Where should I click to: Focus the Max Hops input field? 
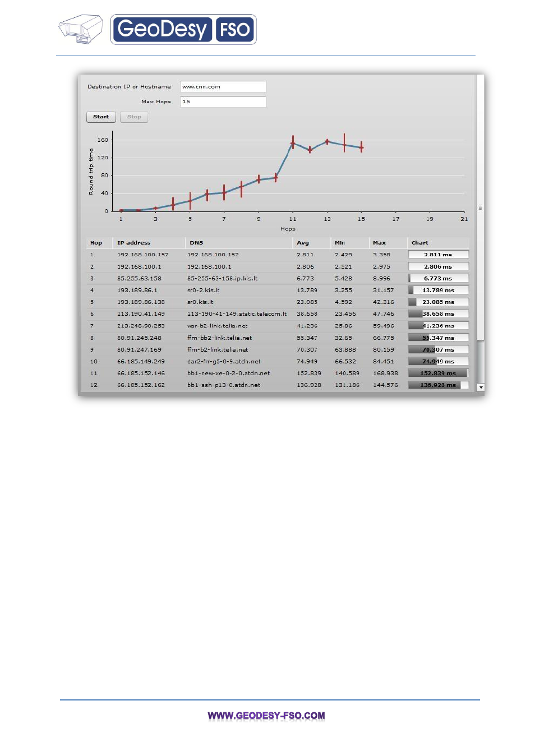(x=223, y=102)
